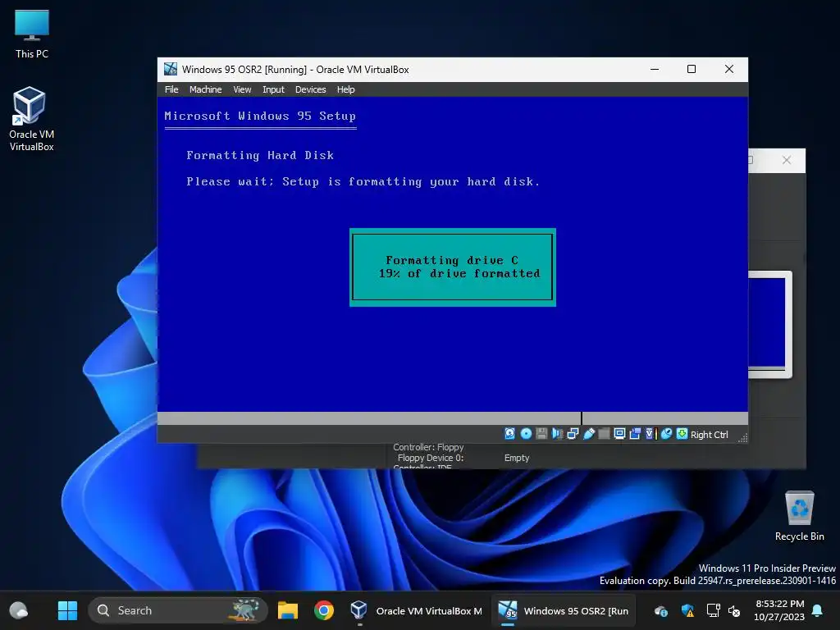Open the notifications bell icon

click(818, 610)
